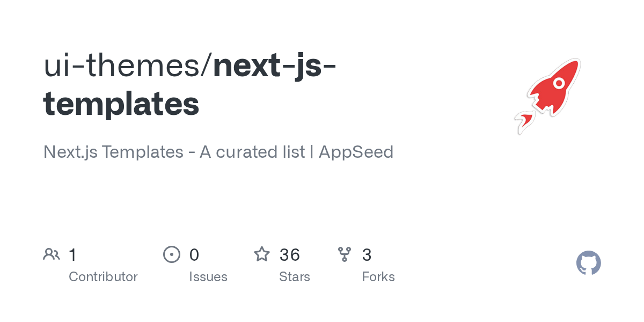
Task: Click the issues count '0'
Action: click(194, 254)
